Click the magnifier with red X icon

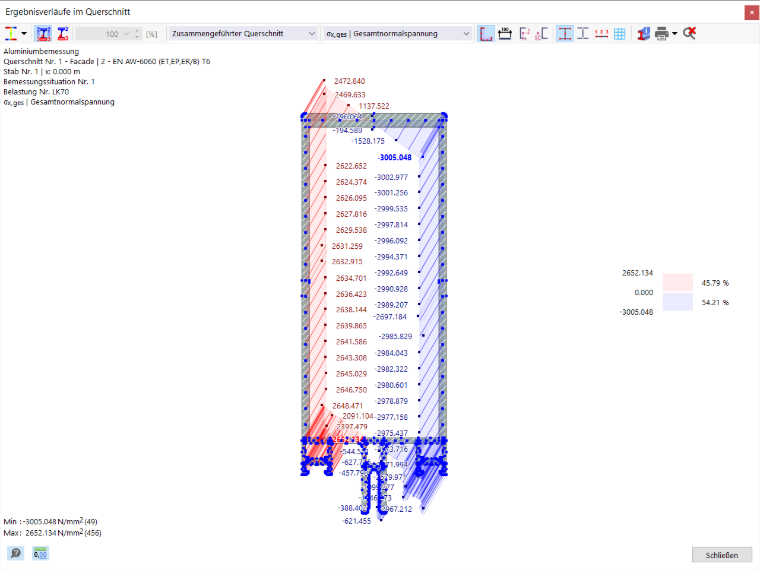pyautogui.click(x=689, y=33)
